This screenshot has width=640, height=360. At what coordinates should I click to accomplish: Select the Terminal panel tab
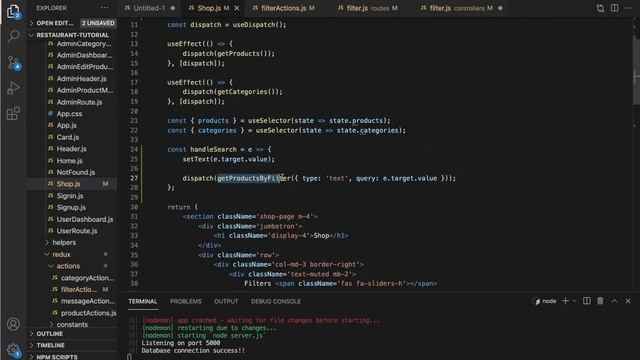(143, 301)
